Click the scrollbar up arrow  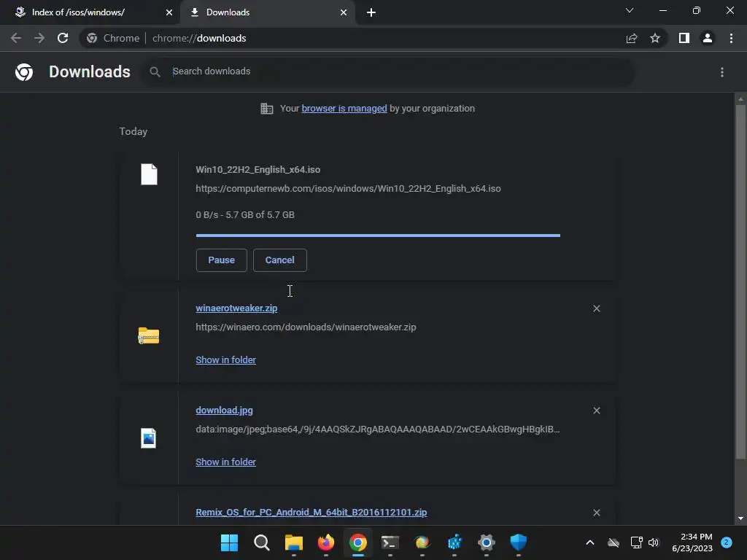740,99
